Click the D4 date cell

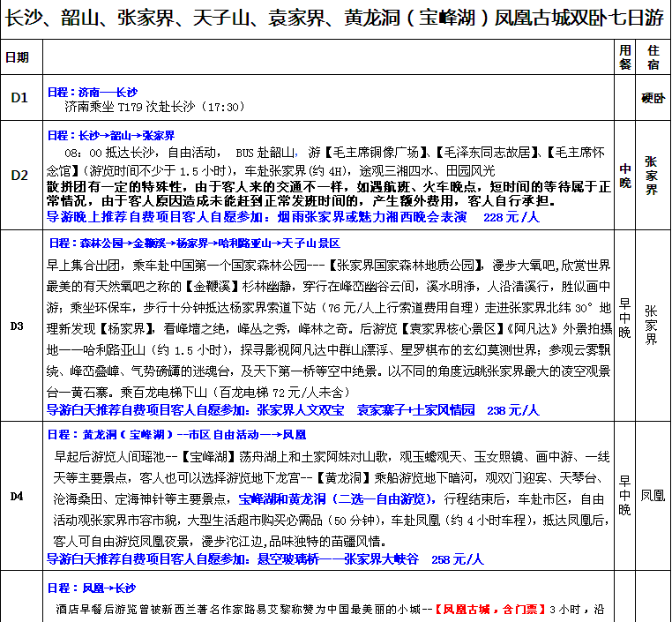(x=18, y=496)
